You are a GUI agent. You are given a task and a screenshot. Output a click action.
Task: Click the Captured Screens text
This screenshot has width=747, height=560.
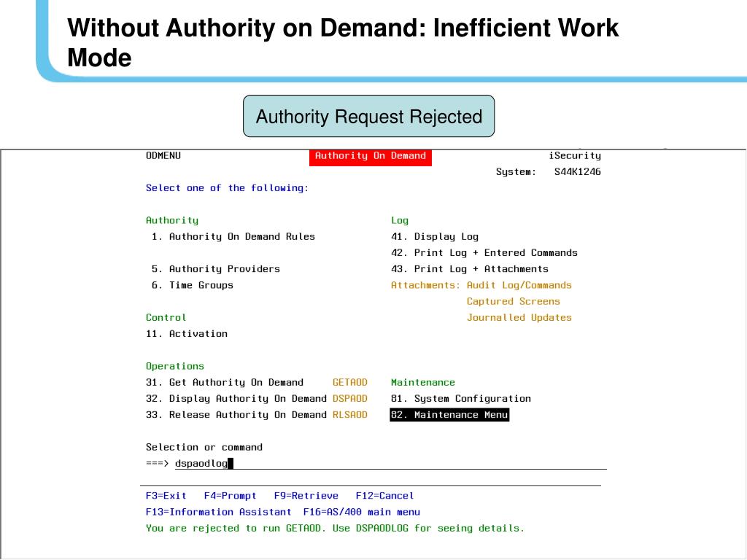coord(513,301)
